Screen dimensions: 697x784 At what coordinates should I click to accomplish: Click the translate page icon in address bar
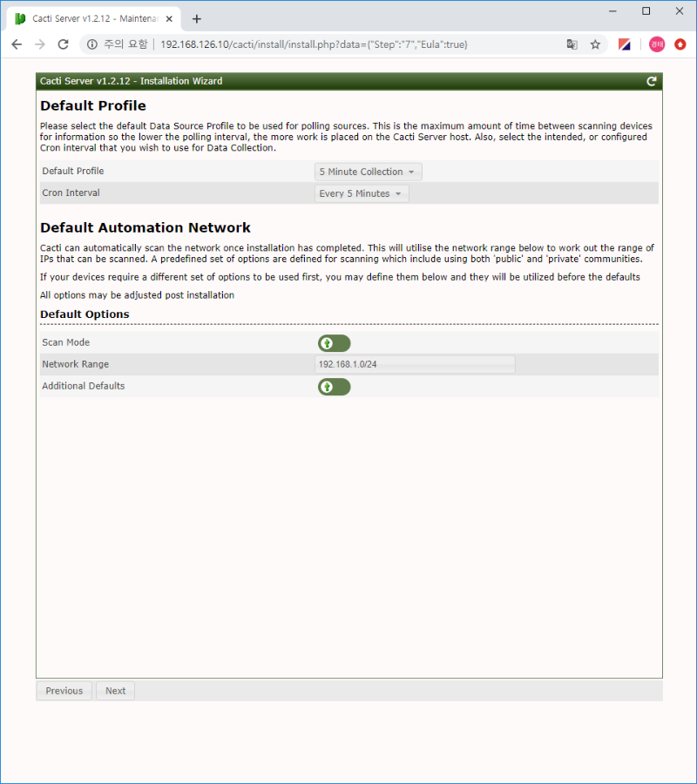click(x=572, y=44)
